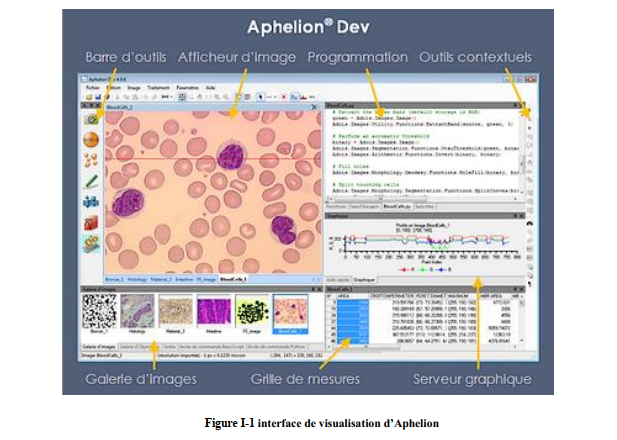Select the Barcode thumbnail in image gallery
The height and width of the screenshot is (440, 617).
(x=98, y=313)
